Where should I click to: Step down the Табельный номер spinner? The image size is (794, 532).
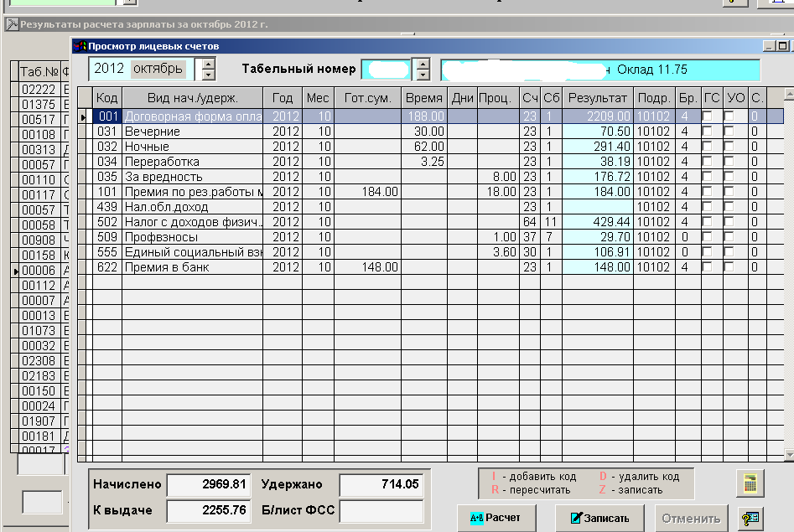tap(423, 75)
